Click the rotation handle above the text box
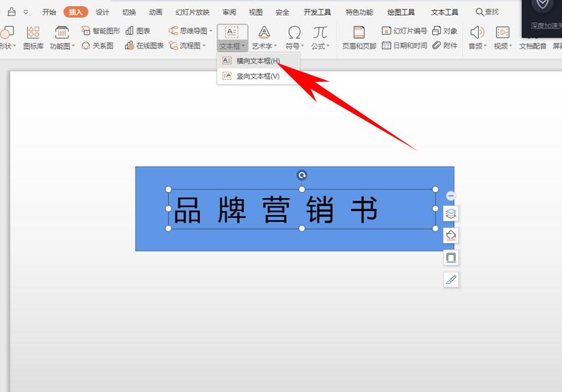Viewport: 562px width, 392px height. tap(302, 175)
